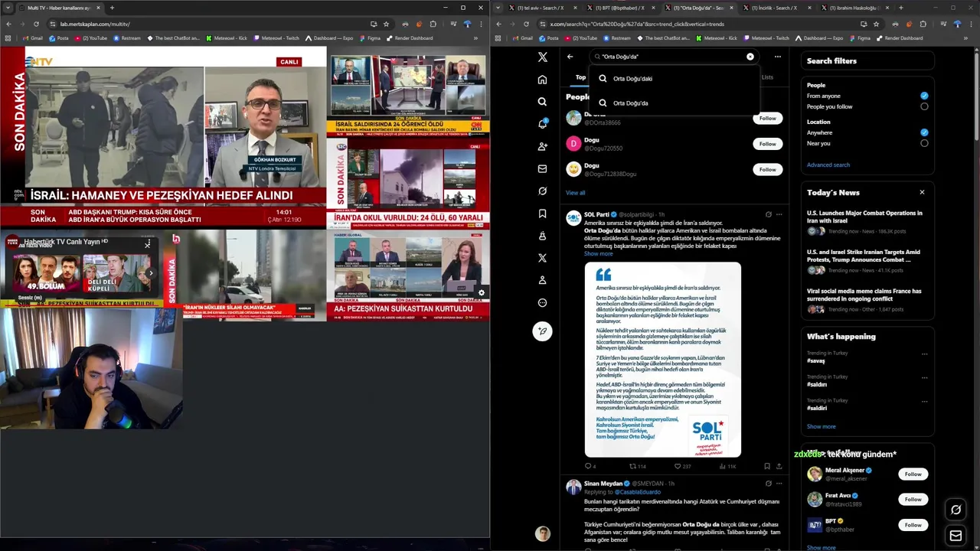
Task: Switch to the Top search tab
Action: click(581, 77)
